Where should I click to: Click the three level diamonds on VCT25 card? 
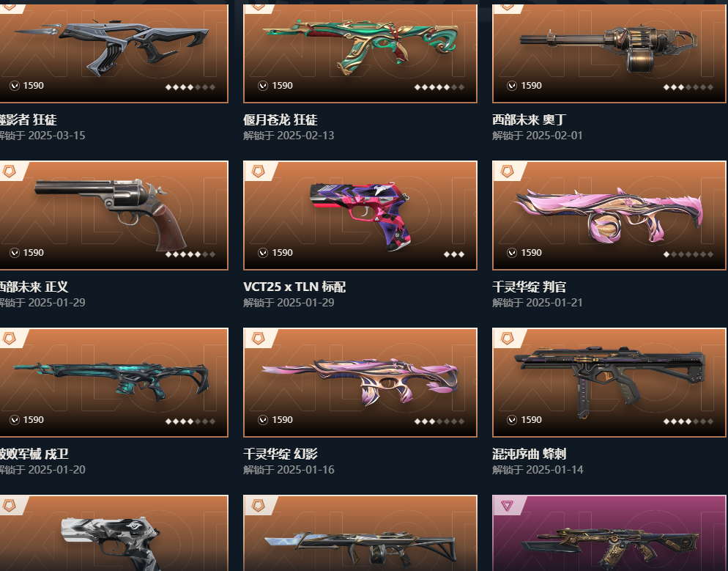(453, 254)
